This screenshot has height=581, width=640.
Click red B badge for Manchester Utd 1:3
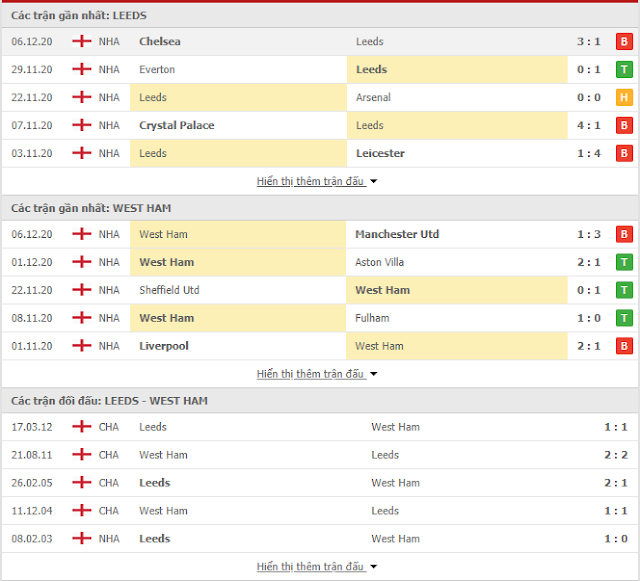624,234
